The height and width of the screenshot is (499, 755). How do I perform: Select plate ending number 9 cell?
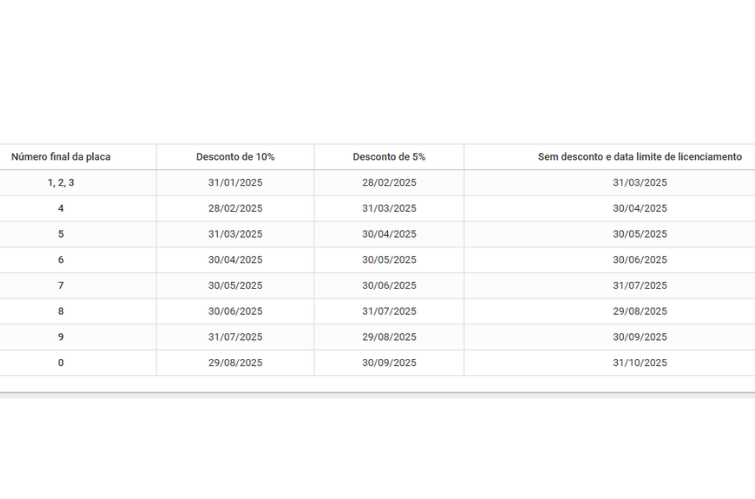[x=60, y=337]
